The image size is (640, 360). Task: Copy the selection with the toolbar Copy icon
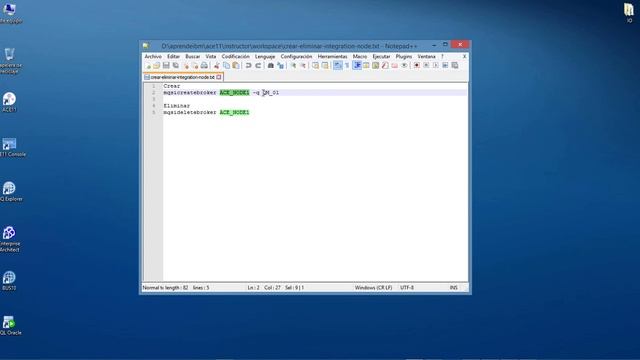coord(226,66)
